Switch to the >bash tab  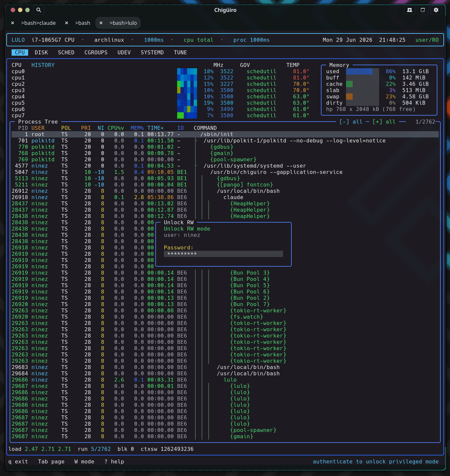point(82,23)
